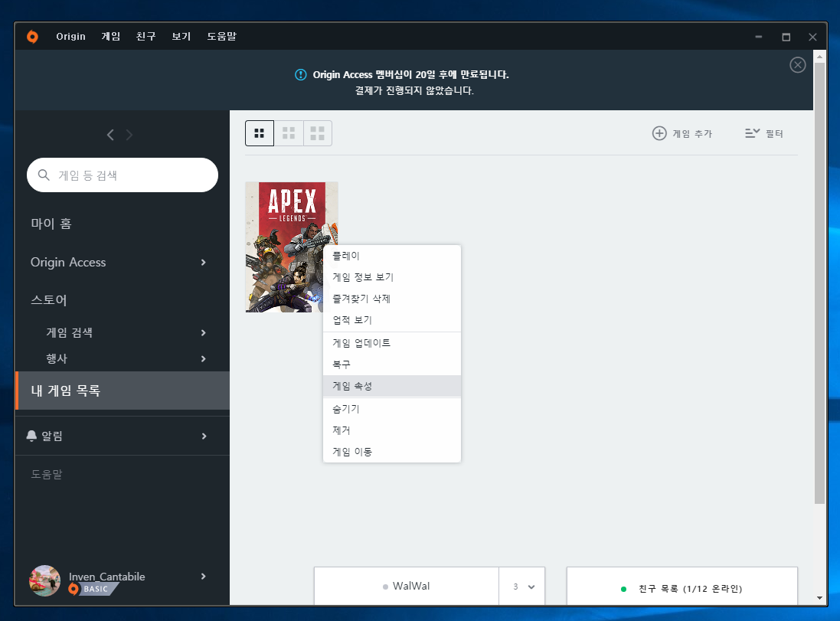Open 게임 검색 in the sidebar

pos(69,332)
